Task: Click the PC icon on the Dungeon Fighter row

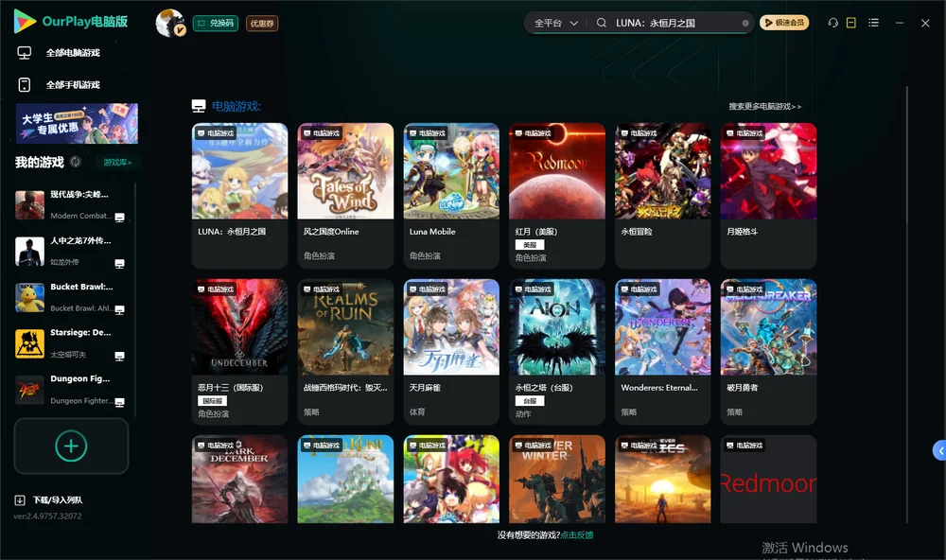Action: (119, 403)
